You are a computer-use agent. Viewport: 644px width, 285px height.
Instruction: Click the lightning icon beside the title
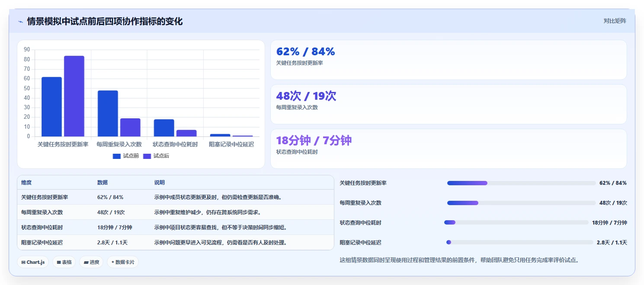click(20, 22)
